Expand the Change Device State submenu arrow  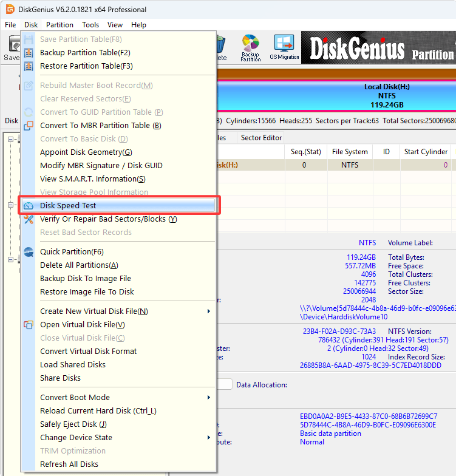[x=209, y=437]
